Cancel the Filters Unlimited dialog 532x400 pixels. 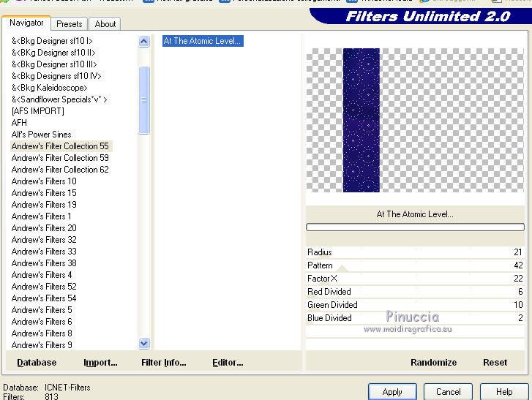(x=448, y=392)
